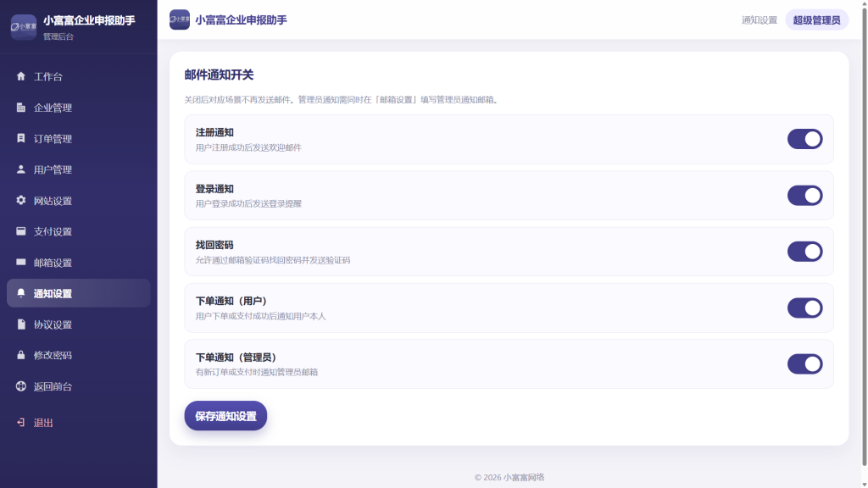
Task: Click text 用户注册成功后发送欢迎邮件
Action: [x=248, y=147]
